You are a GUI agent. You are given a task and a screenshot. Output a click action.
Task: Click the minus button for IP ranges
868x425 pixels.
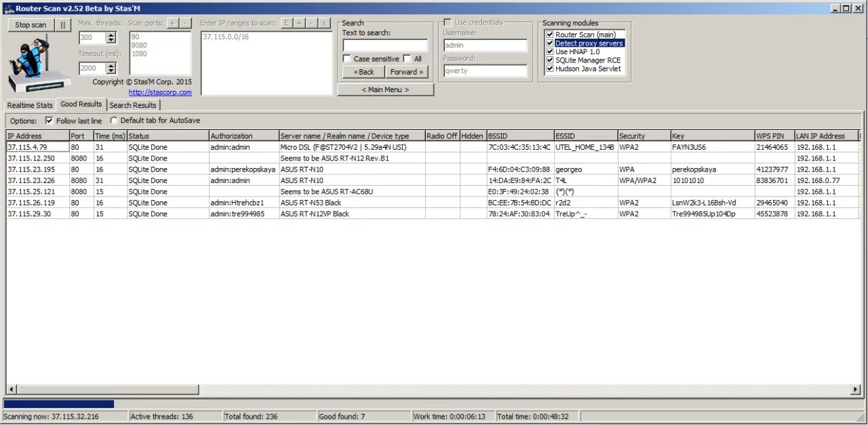coord(312,22)
